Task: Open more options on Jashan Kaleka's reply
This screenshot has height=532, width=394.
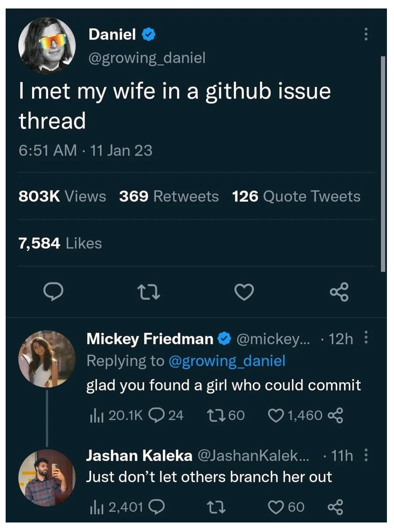Action: click(x=366, y=455)
